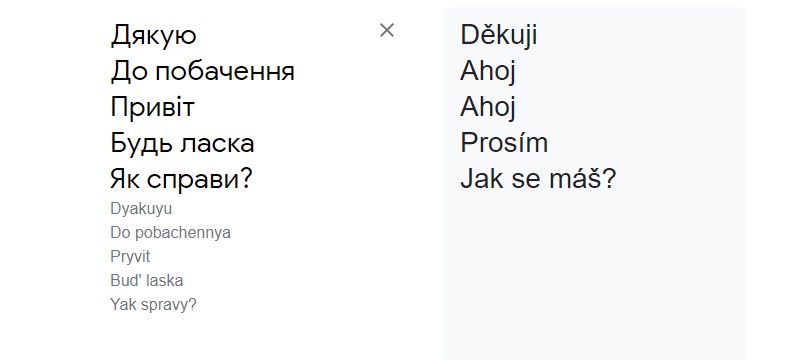Clear the source text with the X icon
The height and width of the screenshot is (360, 796).
point(387,30)
